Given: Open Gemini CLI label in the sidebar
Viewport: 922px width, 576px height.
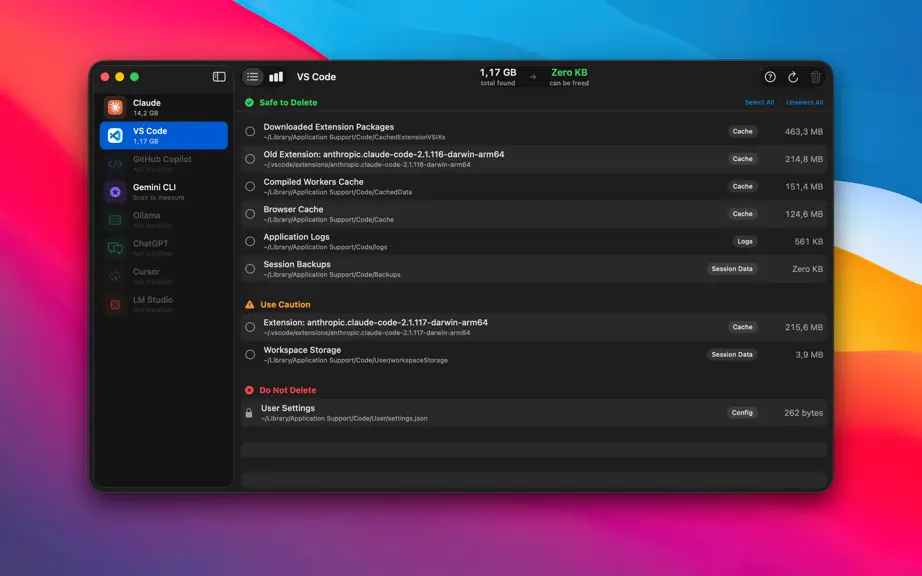Looking at the screenshot, I should [x=154, y=187].
